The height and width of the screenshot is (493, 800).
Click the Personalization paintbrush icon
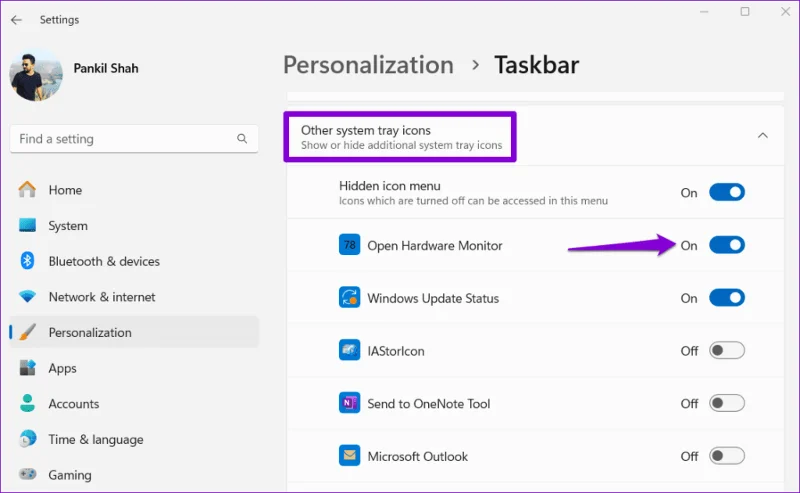click(x=27, y=332)
